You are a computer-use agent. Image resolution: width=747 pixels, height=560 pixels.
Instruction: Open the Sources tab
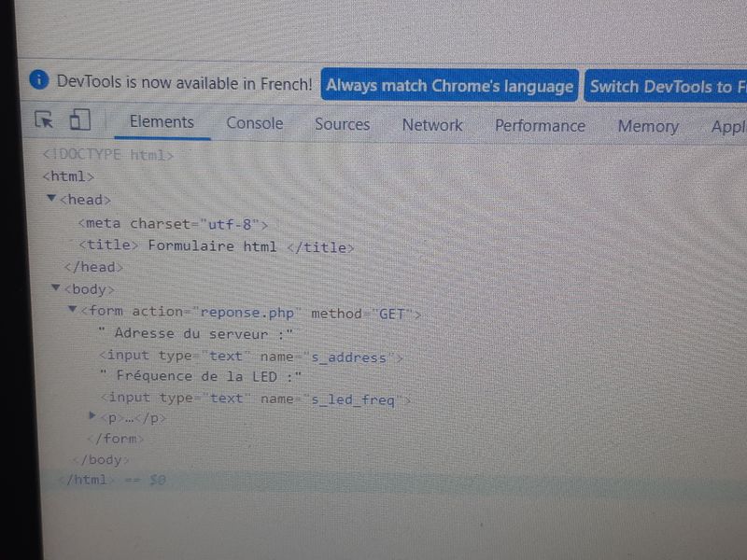point(342,124)
